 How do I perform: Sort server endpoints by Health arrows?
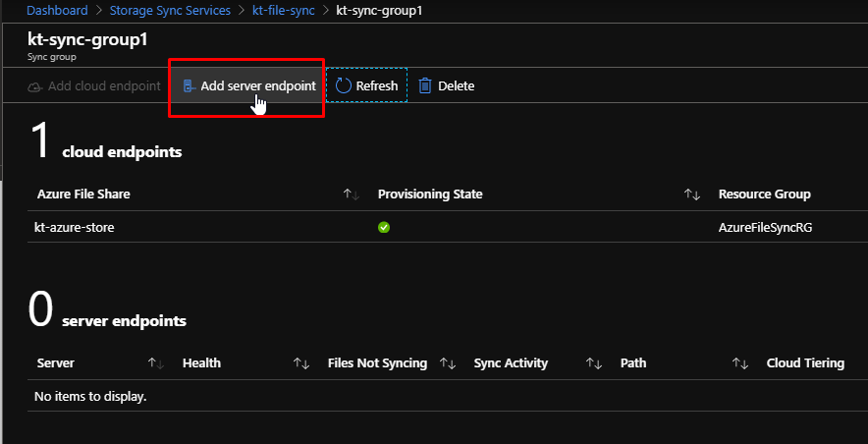[301, 363]
